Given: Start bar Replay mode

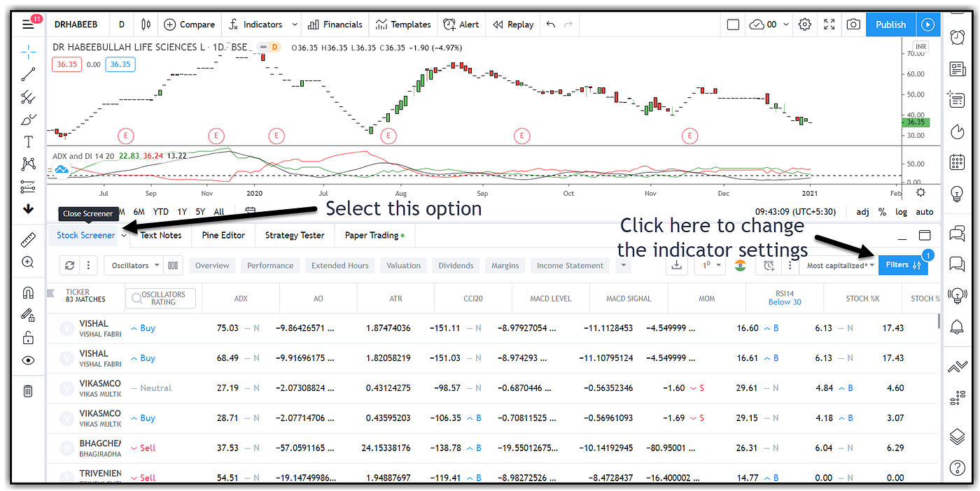Looking at the screenshot, I should 513,24.
